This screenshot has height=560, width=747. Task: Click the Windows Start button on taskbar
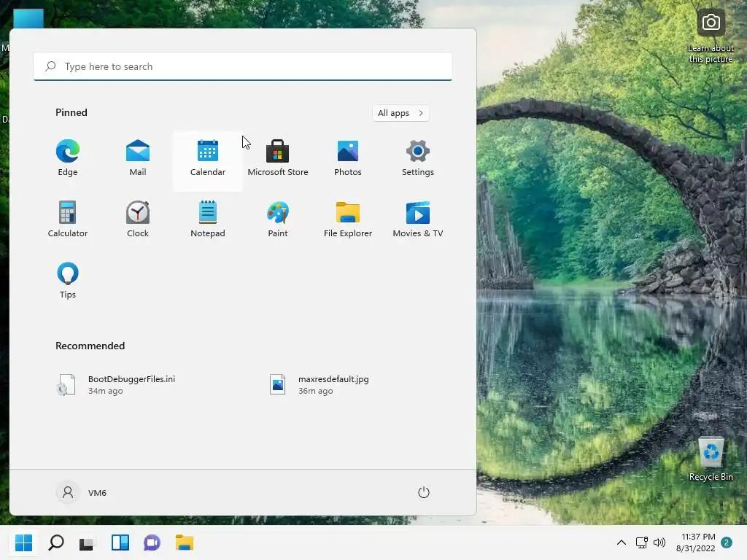point(24,542)
